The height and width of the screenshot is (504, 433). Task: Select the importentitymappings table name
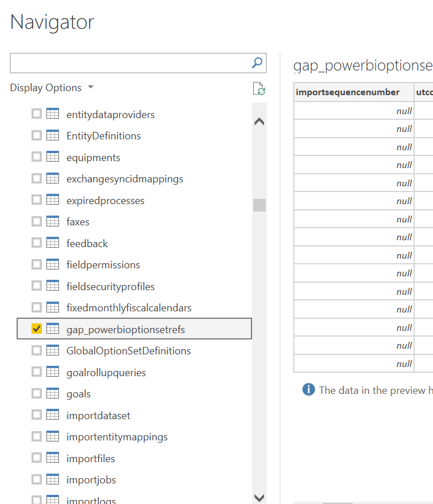coord(117,437)
